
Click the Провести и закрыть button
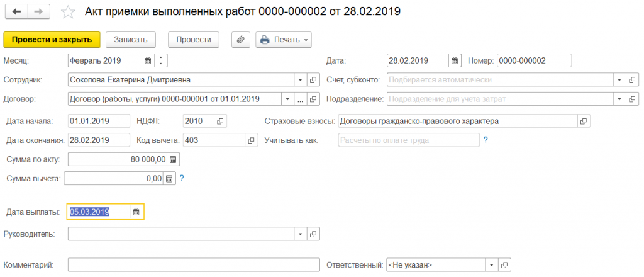(x=52, y=39)
